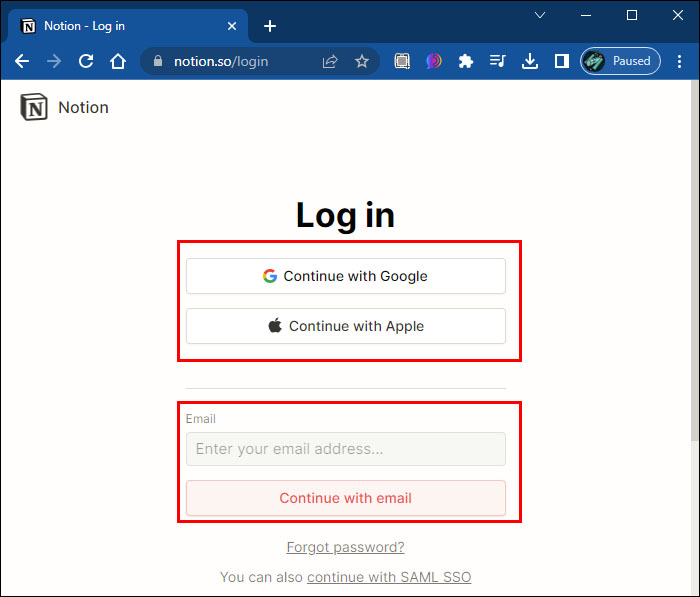
Task: Click the page vertical scrollbar
Action: tap(695, 261)
